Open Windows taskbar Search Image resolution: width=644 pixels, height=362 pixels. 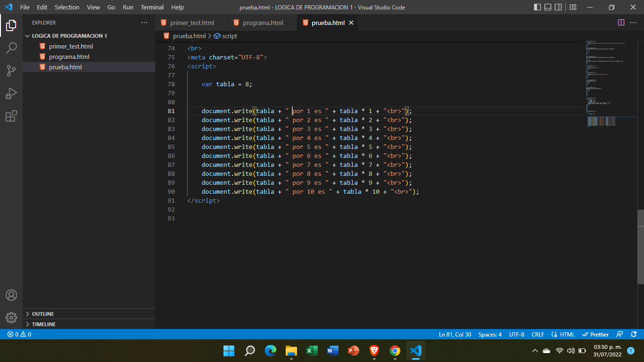click(250, 351)
